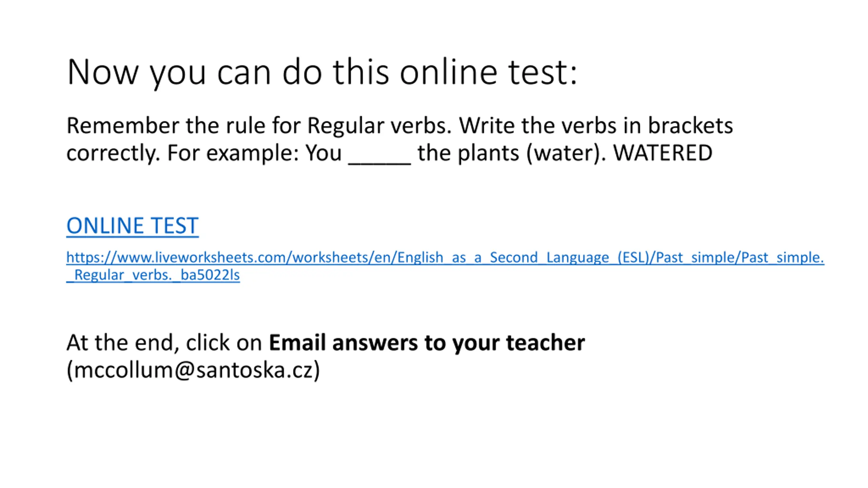Click 'English_as_a_Second_Language' in the URL
Screen dimensions: 868x488
click(x=503, y=258)
